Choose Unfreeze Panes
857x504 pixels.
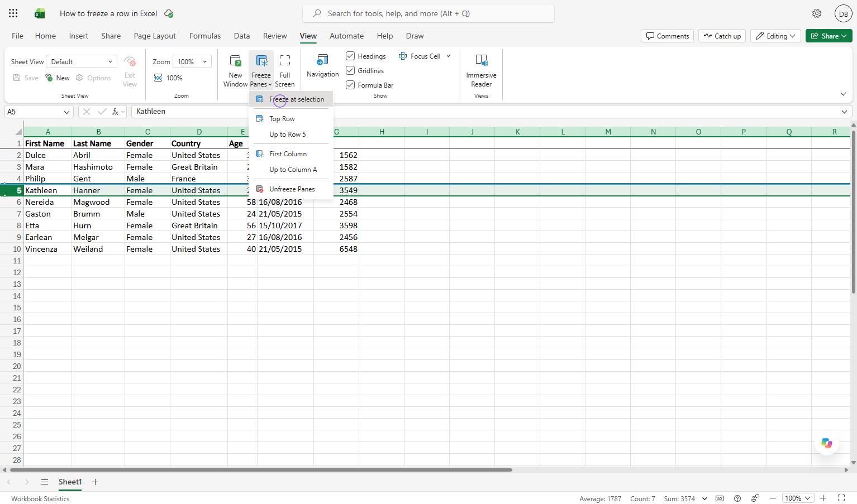[291, 189]
